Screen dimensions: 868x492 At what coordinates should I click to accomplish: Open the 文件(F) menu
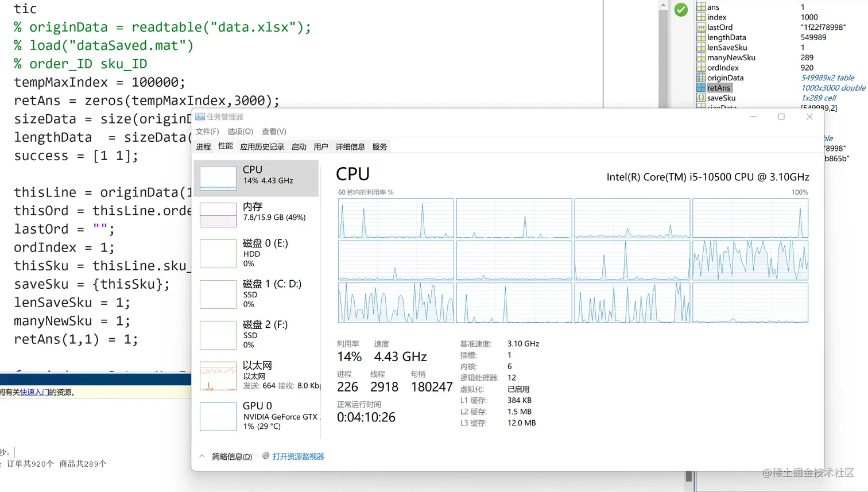click(x=207, y=131)
